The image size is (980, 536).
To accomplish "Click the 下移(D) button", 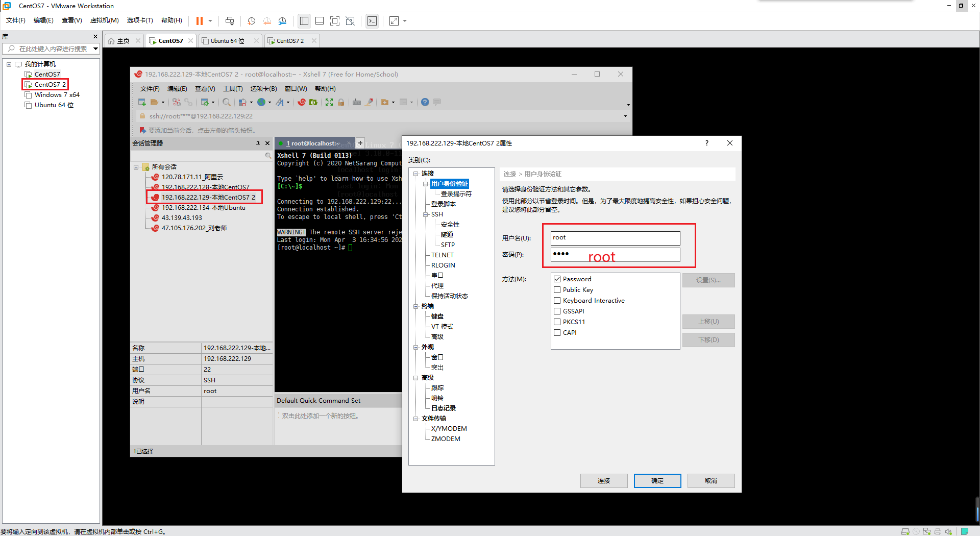I will pyautogui.click(x=708, y=340).
